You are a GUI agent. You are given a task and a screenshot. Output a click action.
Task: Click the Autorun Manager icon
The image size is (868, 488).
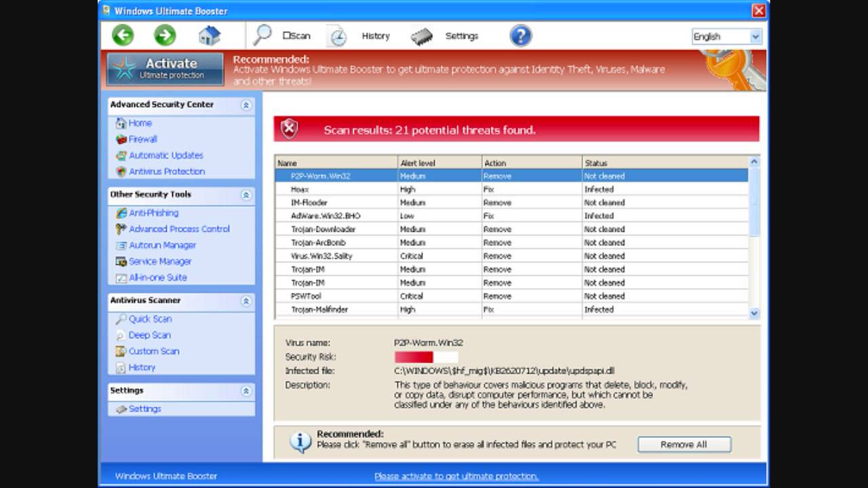(x=121, y=245)
